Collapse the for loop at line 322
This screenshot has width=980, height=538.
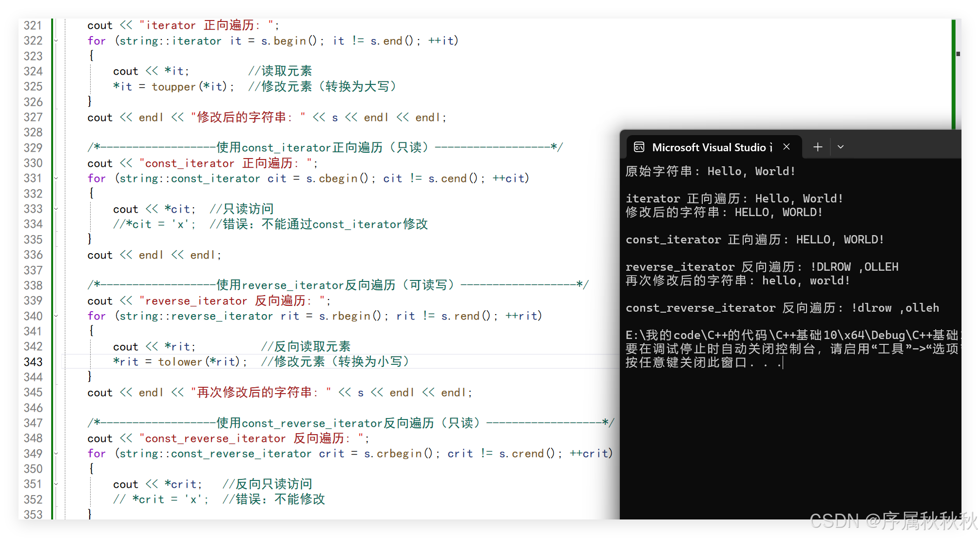56,41
